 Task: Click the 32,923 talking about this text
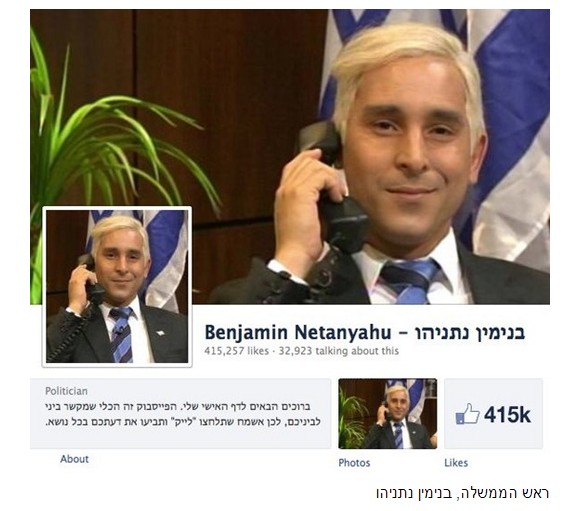[x=339, y=351]
